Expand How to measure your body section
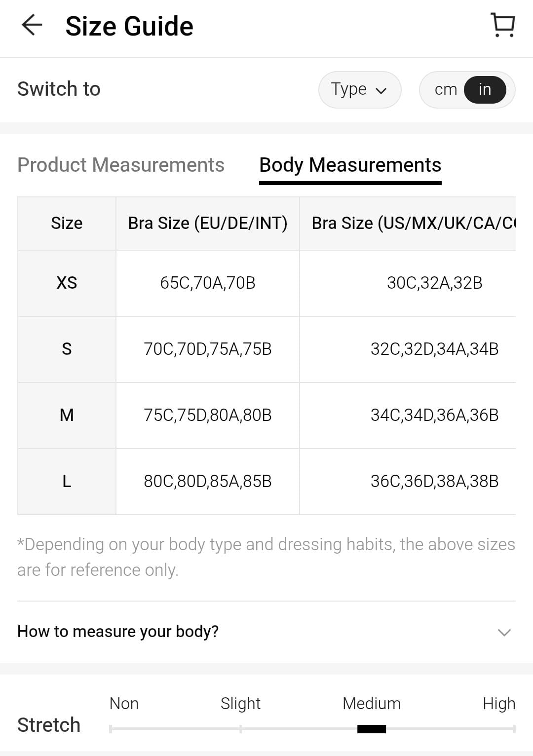Screen dimensions: 533x756 point(118,631)
